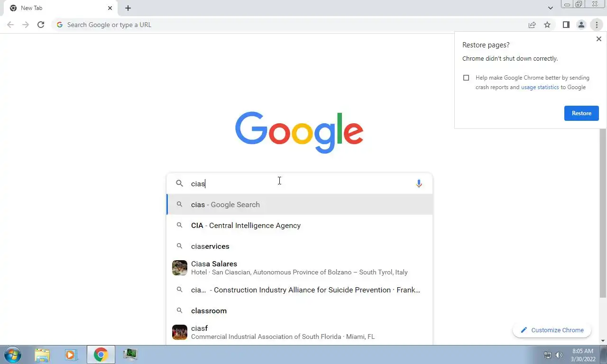The height and width of the screenshot is (364, 607).
Task: Click into the Google search input
Action: [x=299, y=183]
